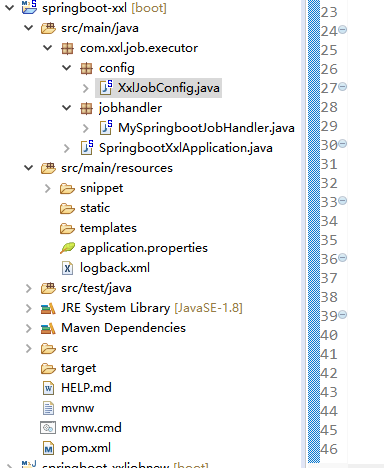
Task: Toggle code folding at line 39
Action: (x=343, y=315)
